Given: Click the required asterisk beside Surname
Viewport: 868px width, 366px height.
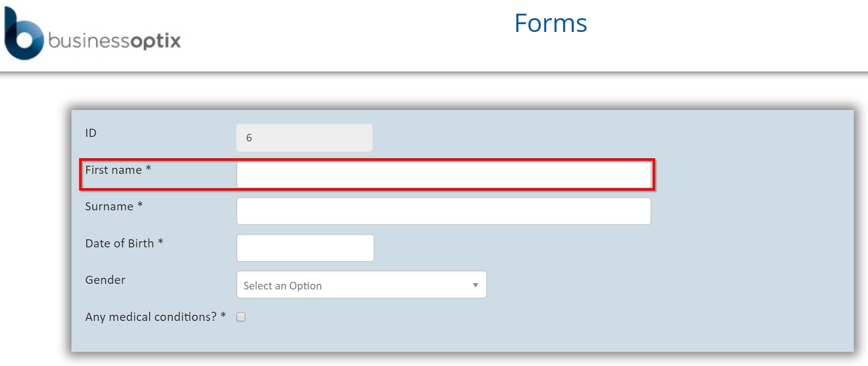Looking at the screenshot, I should 140,204.
